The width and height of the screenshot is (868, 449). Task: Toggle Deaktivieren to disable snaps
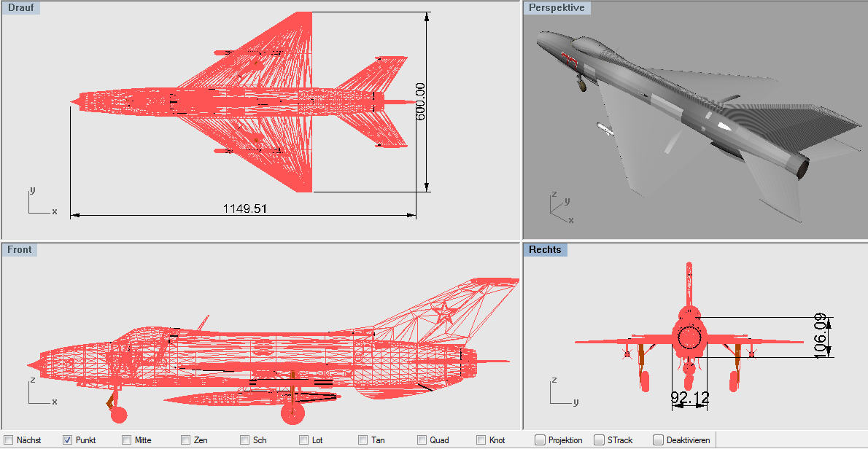658,440
